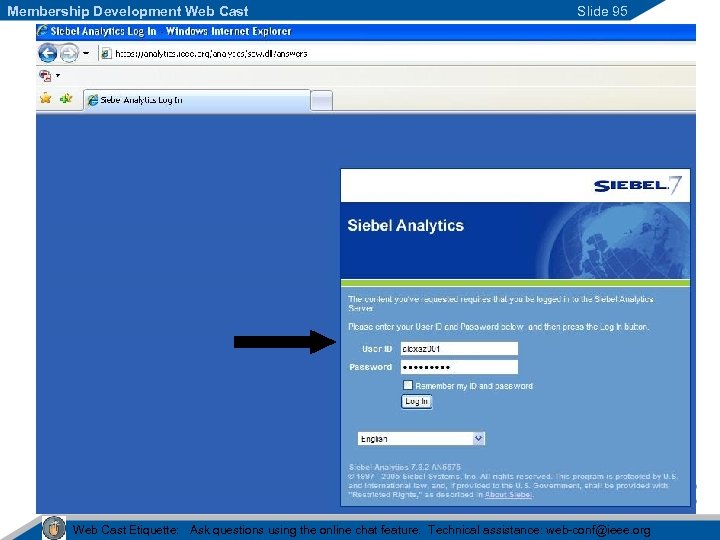Open the recent pages dropdown next to Forward
This screenshot has width=720, height=540.
coord(85,53)
